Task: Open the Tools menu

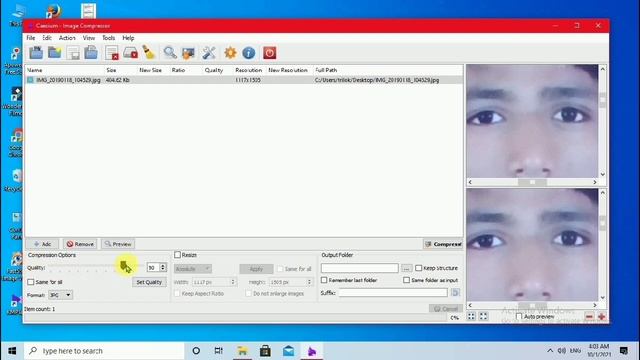Action: click(x=109, y=38)
